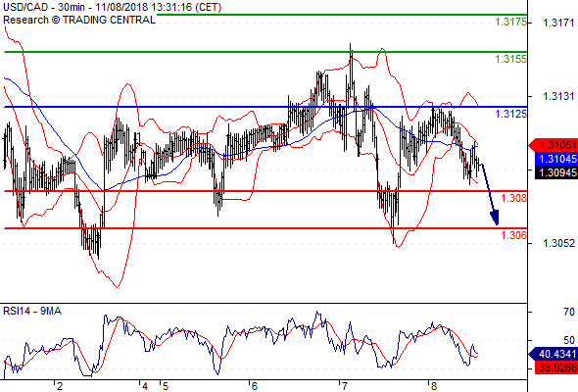The height and width of the screenshot is (392, 578).
Task: Click the black 1.30945 price tag
Action: click(556, 172)
